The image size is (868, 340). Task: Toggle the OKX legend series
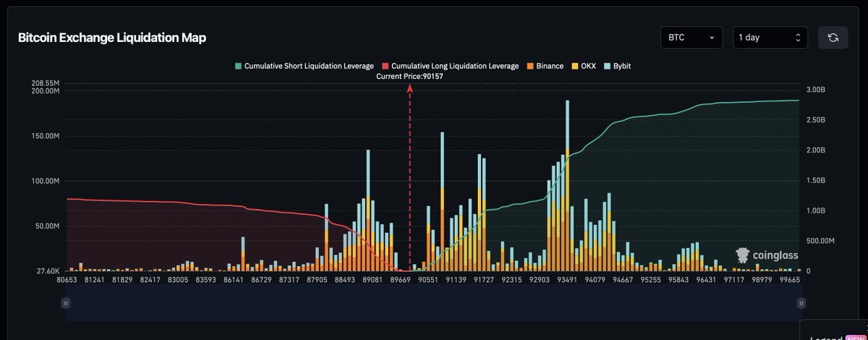(x=583, y=66)
